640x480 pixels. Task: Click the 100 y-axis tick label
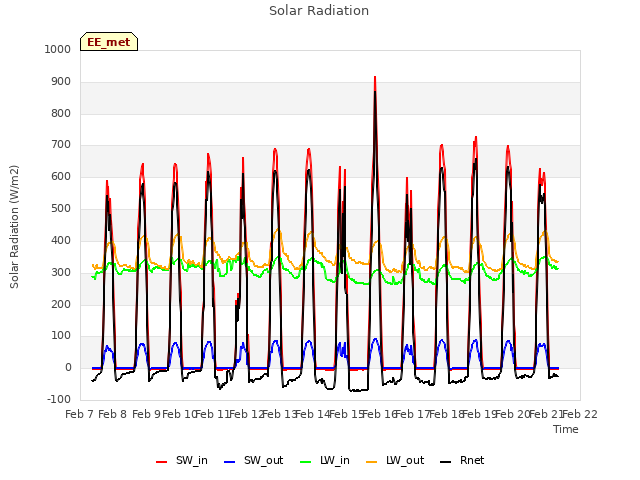pos(61,336)
